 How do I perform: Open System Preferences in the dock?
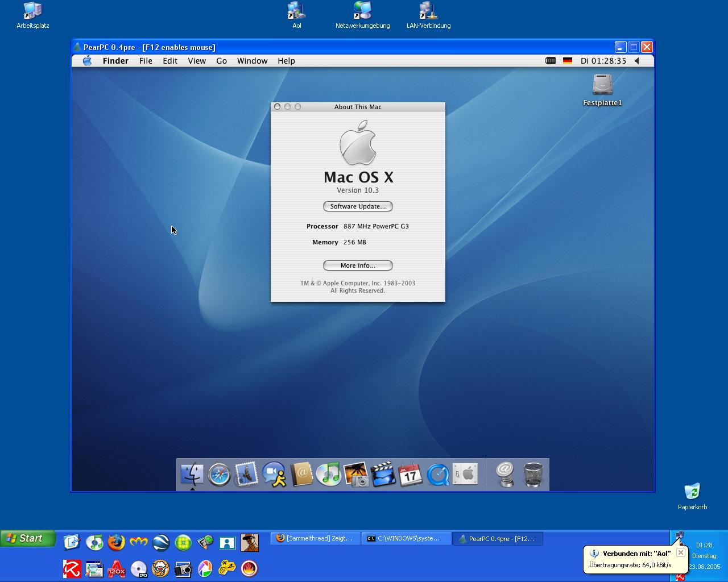pos(465,474)
